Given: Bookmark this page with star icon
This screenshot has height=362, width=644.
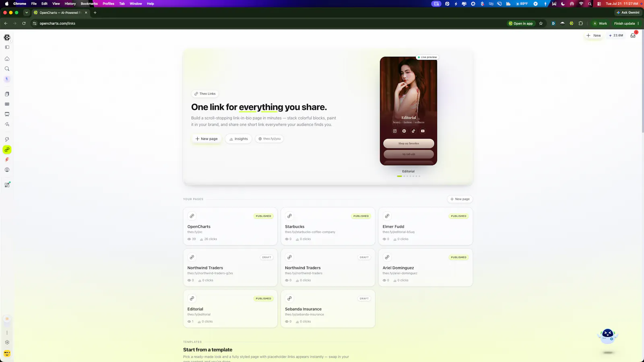Looking at the screenshot, I should [x=541, y=23].
